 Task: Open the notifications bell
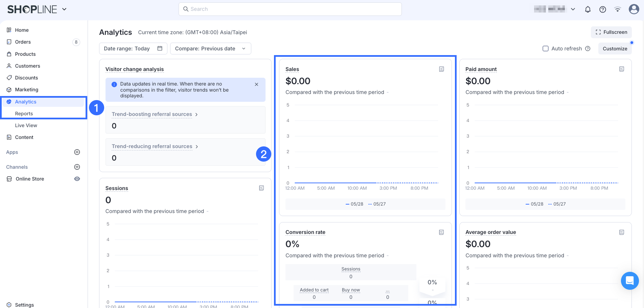pos(588,9)
